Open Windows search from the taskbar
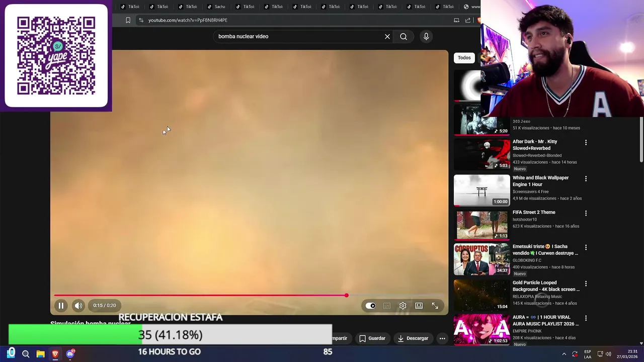Image resolution: width=644 pixels, height=362 pixels. (26, 354)
